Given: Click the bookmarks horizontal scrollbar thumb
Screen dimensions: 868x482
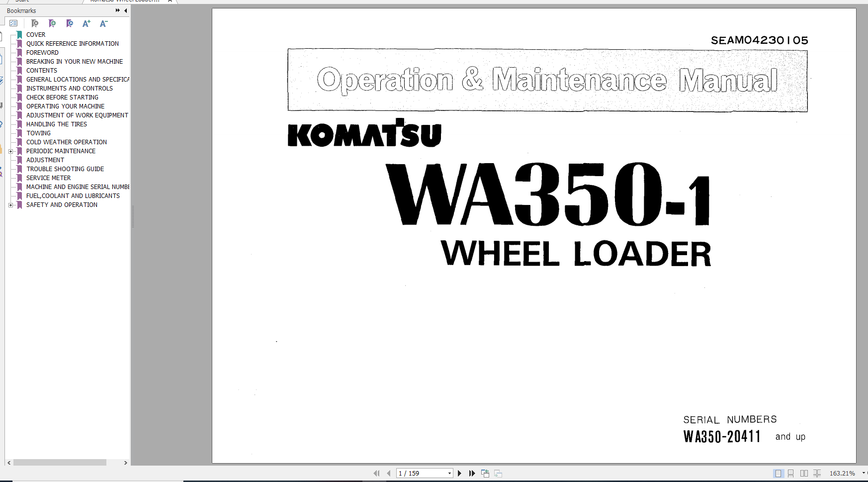Looking at the screenshot, I should click(60, 463).
